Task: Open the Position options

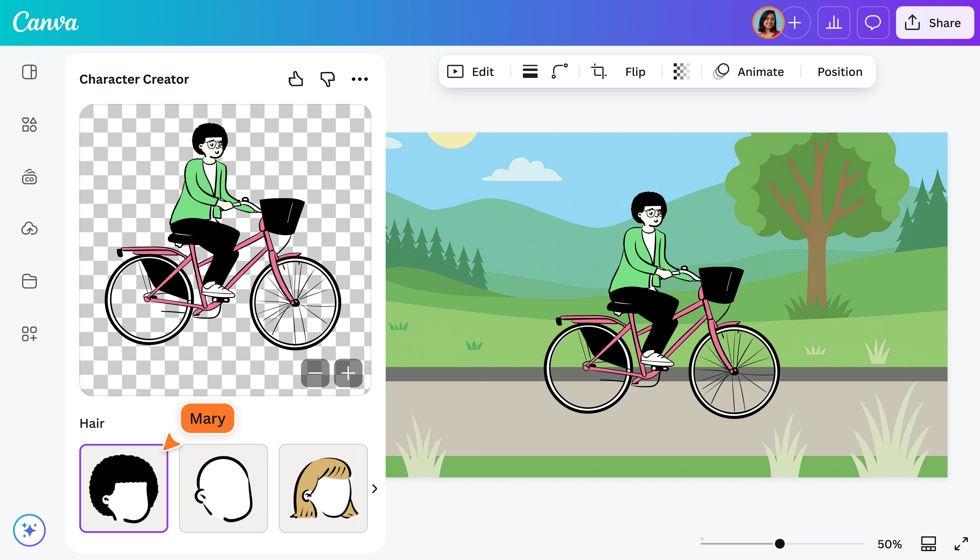Action: (x=839, y=72)
